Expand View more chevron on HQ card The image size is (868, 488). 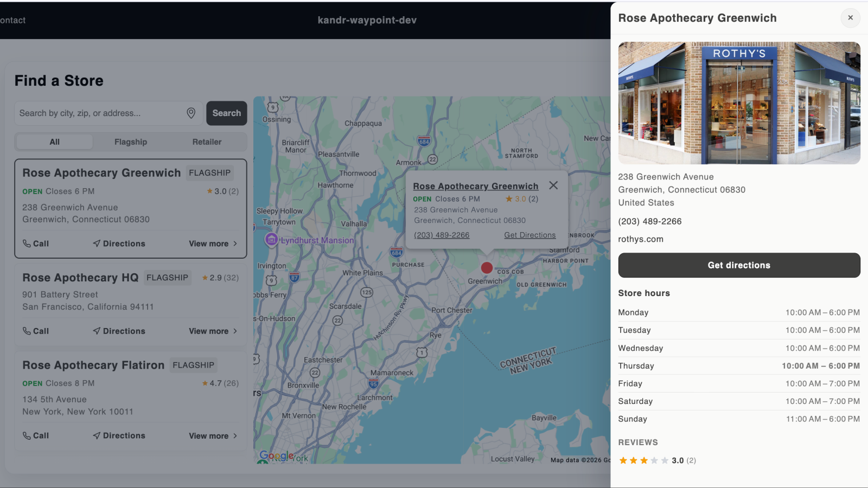click(235, 331)
